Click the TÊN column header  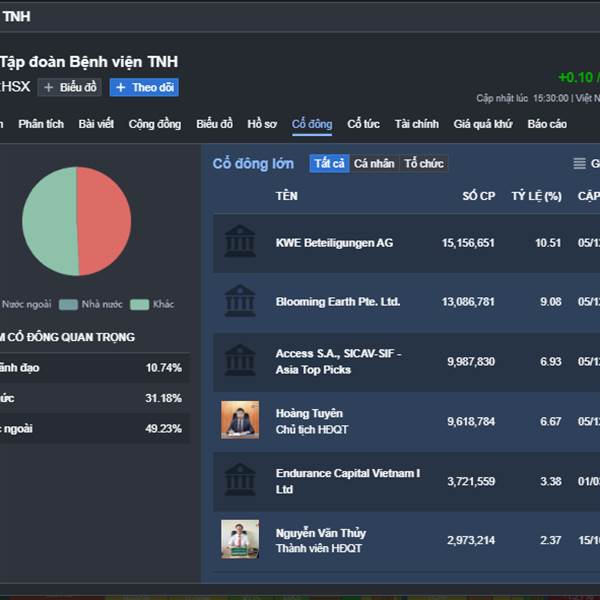click(x=287, y=196)
